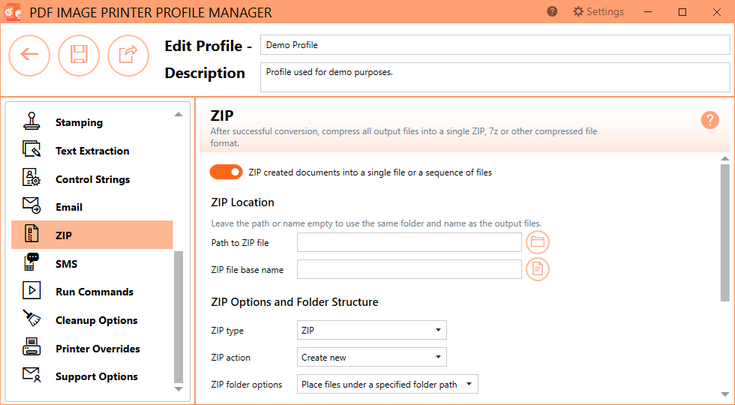Click the document icon beside ZIP file base name
The image size is (735, 405).
click(x=537, y=269)
